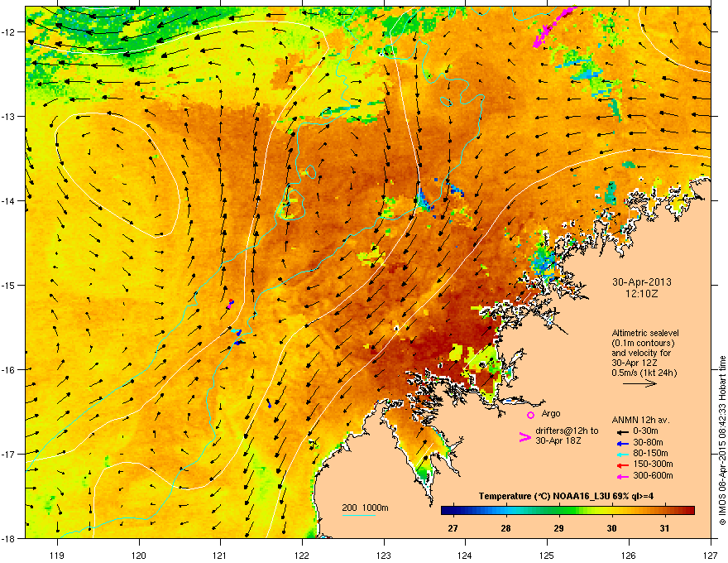Click the '200 1000m' bathymetry label
The image size is (728, 563).
pyautogui.click(x=366, y=508)
